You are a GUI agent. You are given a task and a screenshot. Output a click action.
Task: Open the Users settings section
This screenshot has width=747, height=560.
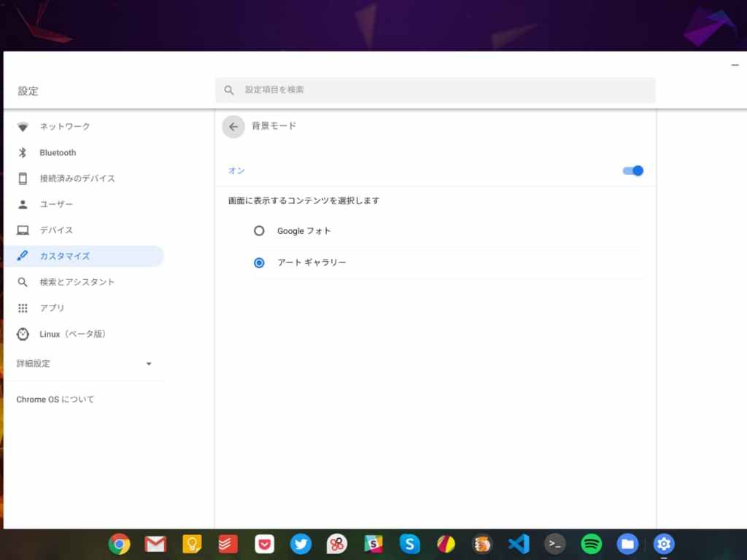[56, 204]
